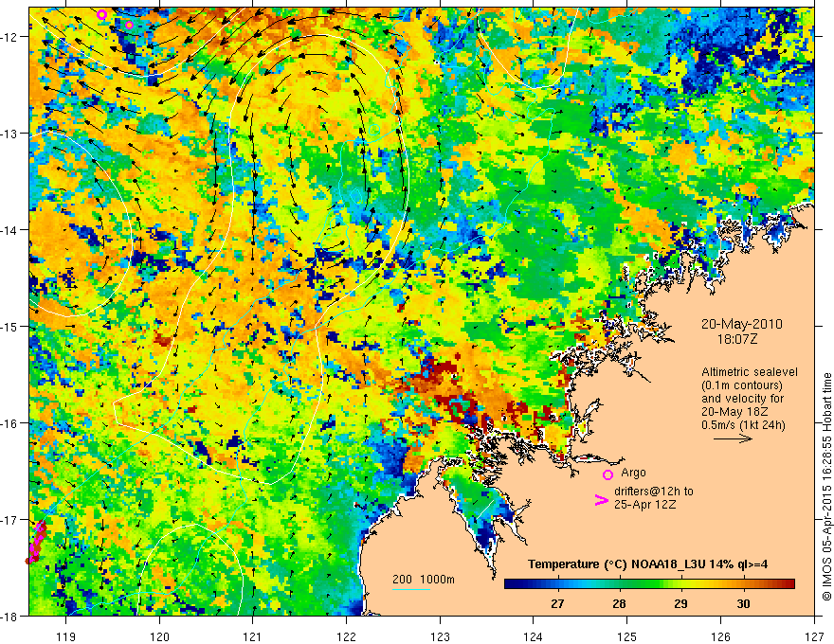Click the 'Argo' legend label
Image resolution: width=834 pixels, height=644 pixels.
(x=633, y=473)
